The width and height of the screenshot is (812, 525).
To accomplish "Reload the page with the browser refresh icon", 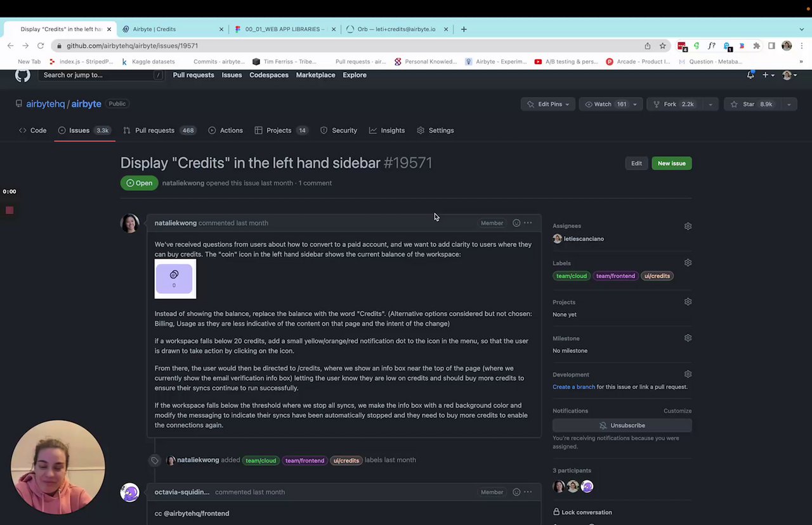I will click(x=41, y=46).
